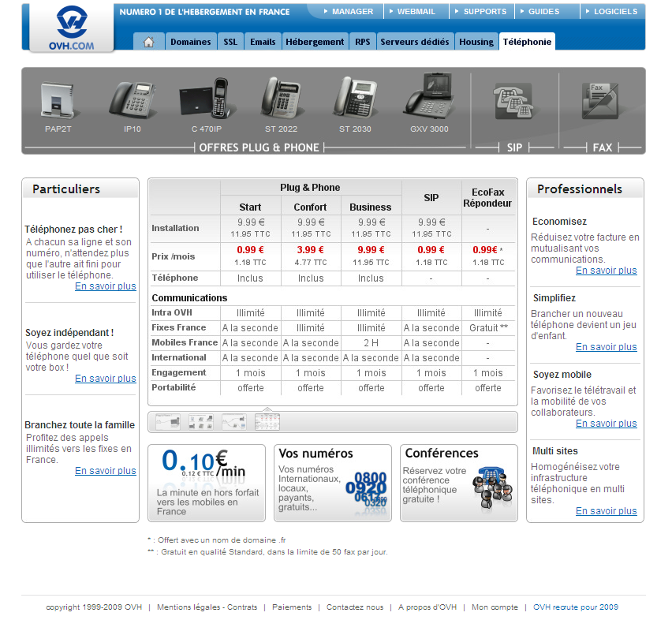This screenshot has width=672, height=620.
Task: Open the Serveurs dédiés tab
Action: (415, 42)
